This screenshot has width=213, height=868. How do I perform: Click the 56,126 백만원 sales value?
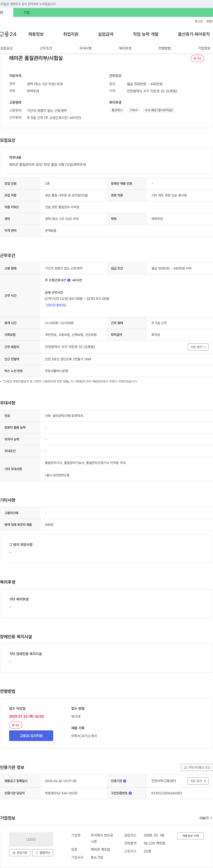click(154, 843)
